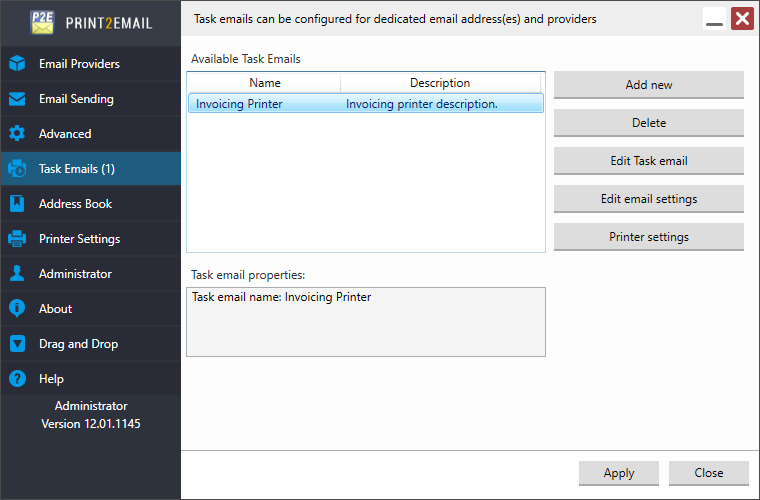Click the Drag and Drop arrow icon

coord(17,344)
